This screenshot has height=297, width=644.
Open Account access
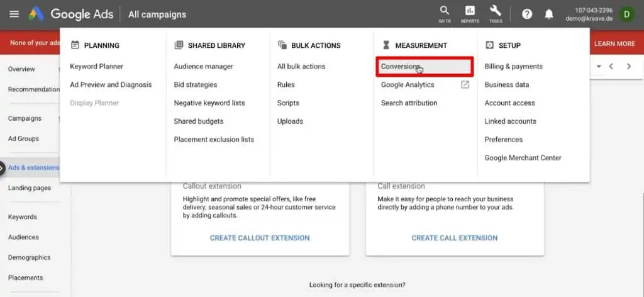[x=509, y=103]
